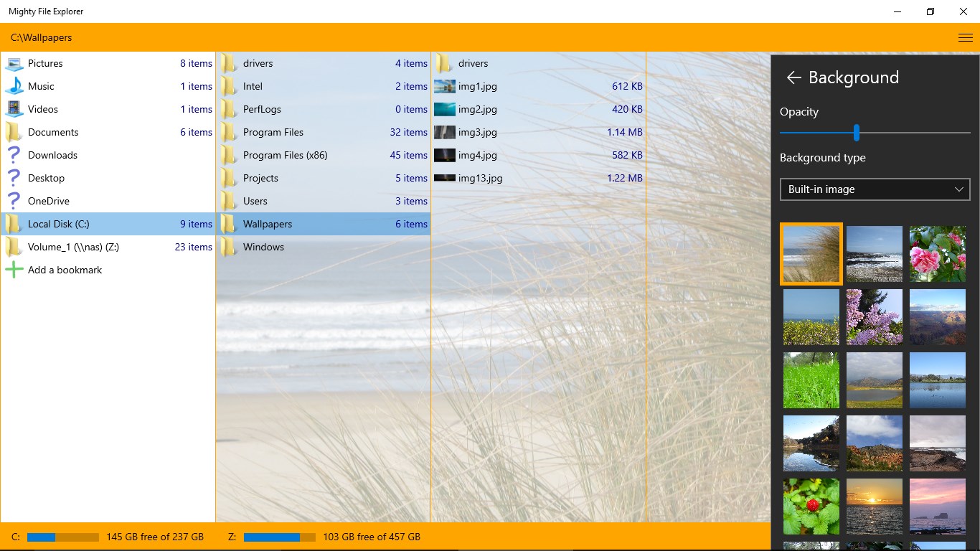Click the "Projects" folder name
980x551 pixels.
pos(260,178)
